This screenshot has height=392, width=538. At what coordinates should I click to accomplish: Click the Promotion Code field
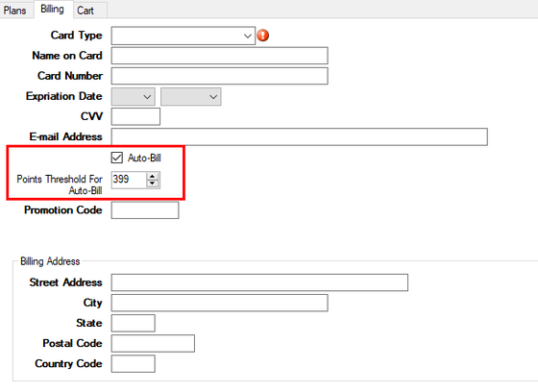click(x=145, y=210)
